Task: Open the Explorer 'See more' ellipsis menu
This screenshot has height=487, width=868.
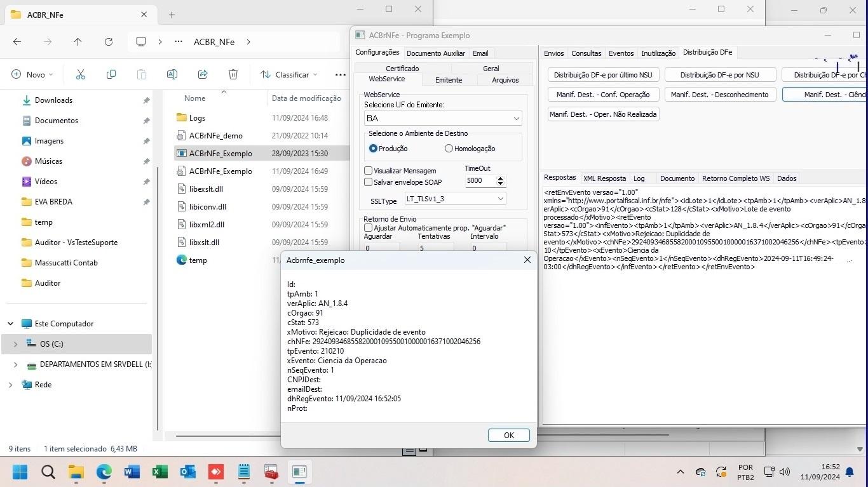Action: 341,74
